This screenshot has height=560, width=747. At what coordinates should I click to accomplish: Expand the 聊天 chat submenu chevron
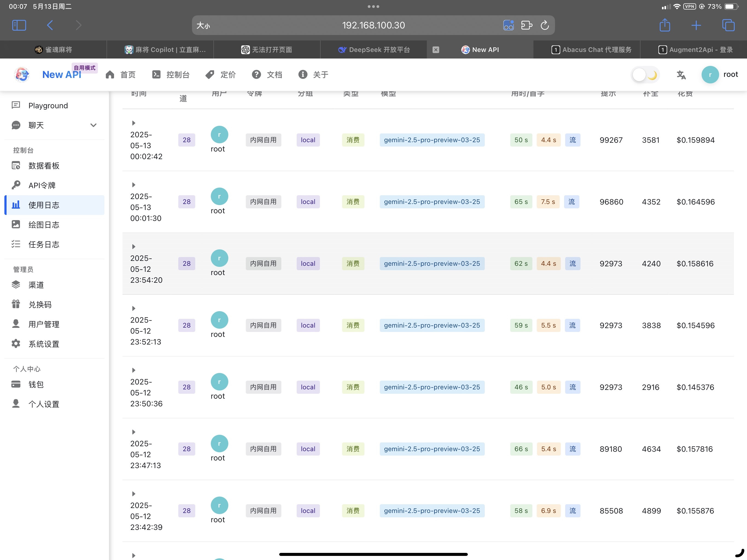pos(94,125)
